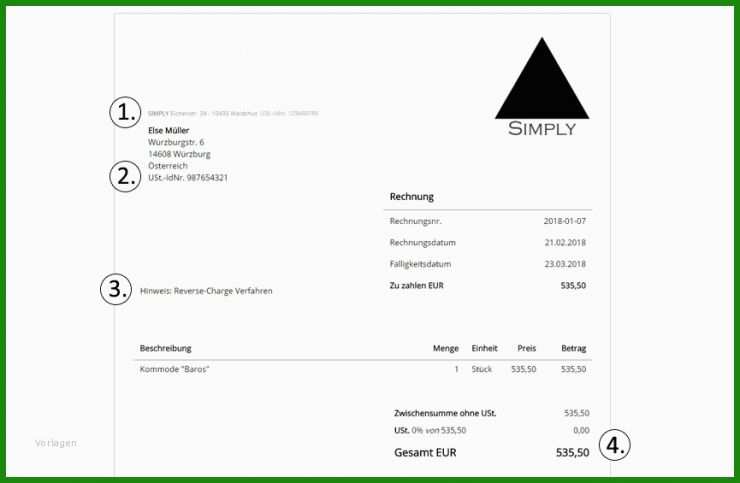The height and width of the screenshot is (483, 740).
Task: Click recipient name "Else Müller"
Action: pyautogui.click(x=168, y=130)
